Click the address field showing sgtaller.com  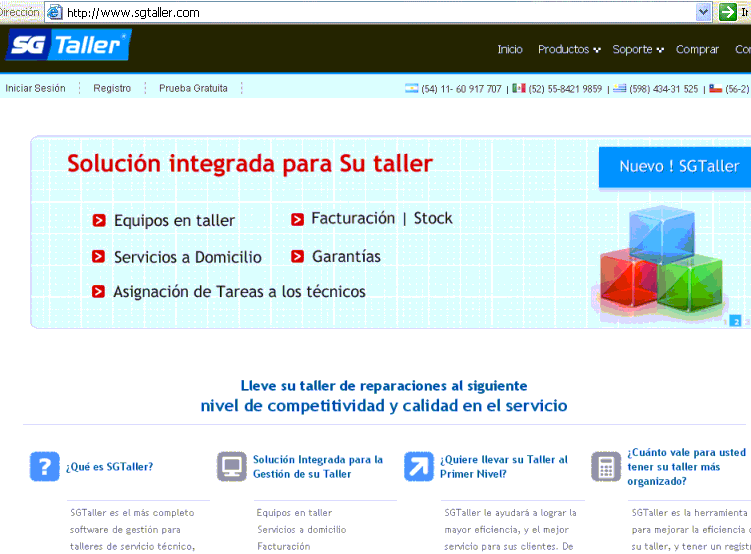click(378, 12)
